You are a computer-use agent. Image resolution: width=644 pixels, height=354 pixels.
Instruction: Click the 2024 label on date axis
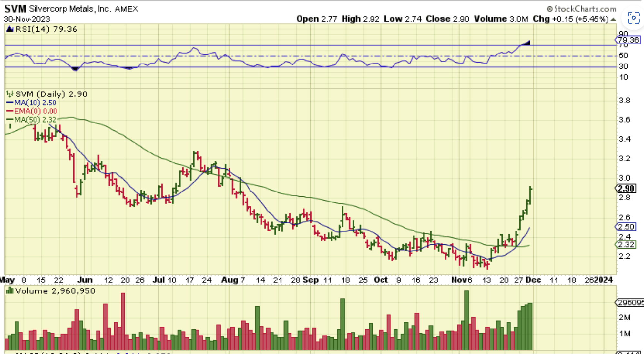[x=604, y=280]
